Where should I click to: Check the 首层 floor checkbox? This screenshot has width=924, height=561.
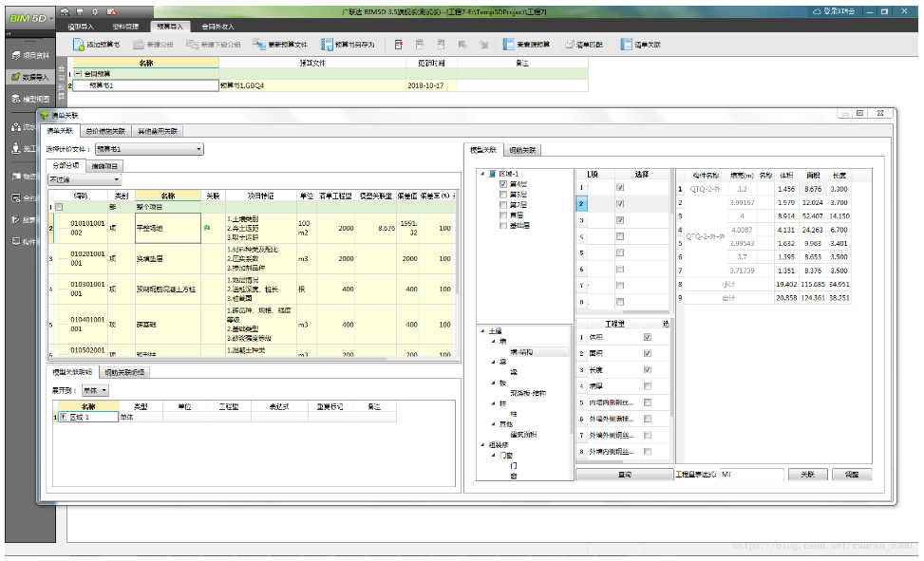tap(502, 215)
